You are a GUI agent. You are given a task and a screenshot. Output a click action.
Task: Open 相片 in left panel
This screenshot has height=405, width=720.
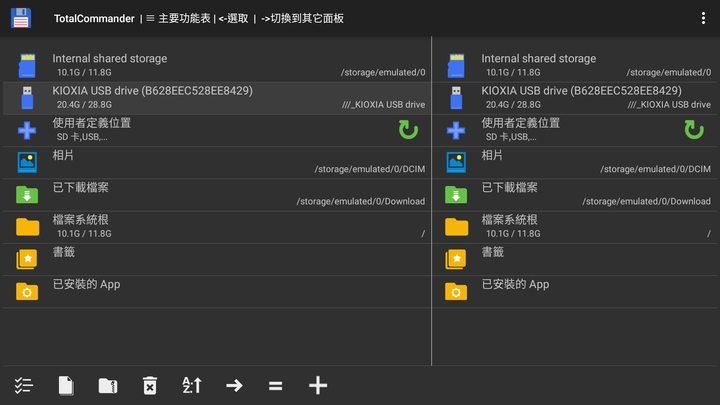tap(217, 163)
